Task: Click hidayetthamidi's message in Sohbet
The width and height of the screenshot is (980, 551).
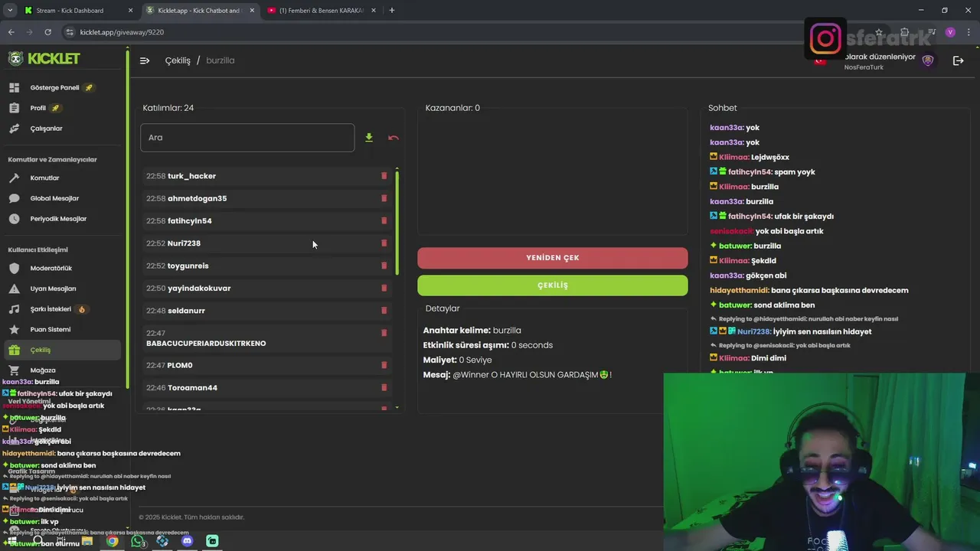Action: [809, 291]
